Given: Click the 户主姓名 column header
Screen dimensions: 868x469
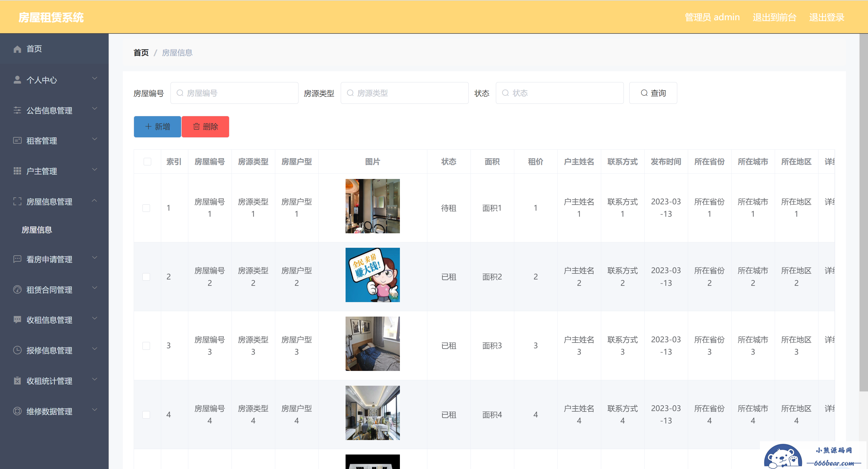Looking at the screenshot, I should coord(579,162).
